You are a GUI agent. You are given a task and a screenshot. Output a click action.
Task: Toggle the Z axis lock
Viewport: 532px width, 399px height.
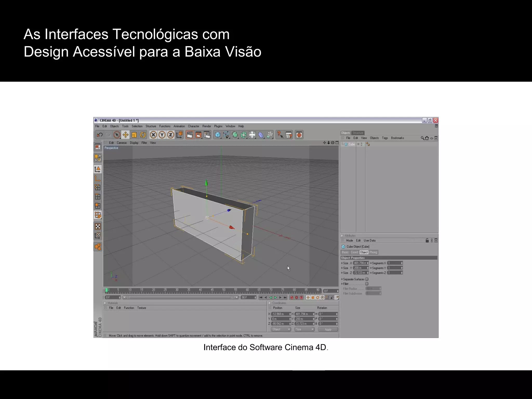(171, 135)
